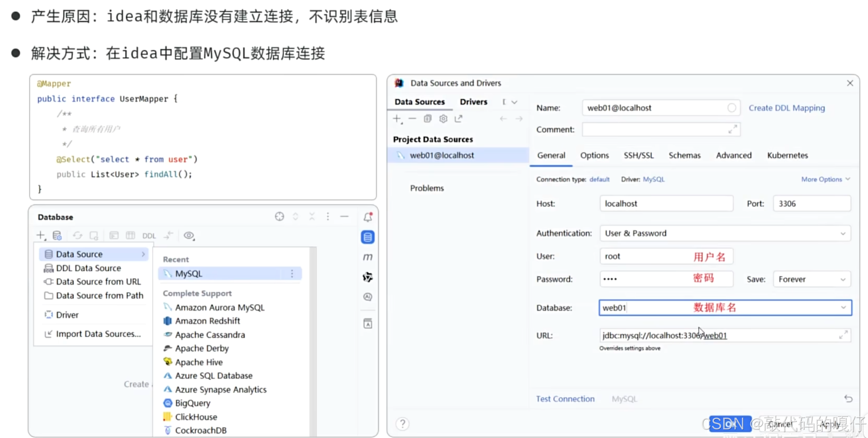This screenshot has height=438, width=868.
Task: Click the revert arrow next to Test Connection
Action: [x=848, y=399]
